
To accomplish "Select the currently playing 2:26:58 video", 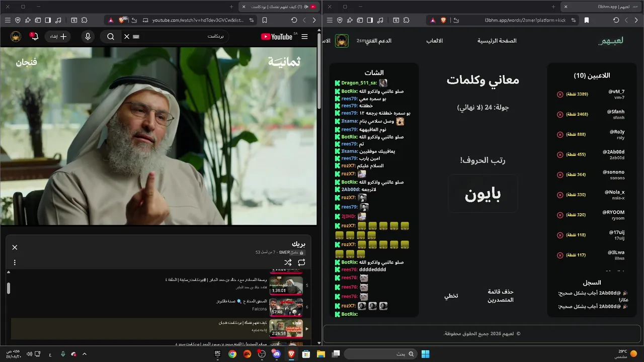I will (161, 328).
